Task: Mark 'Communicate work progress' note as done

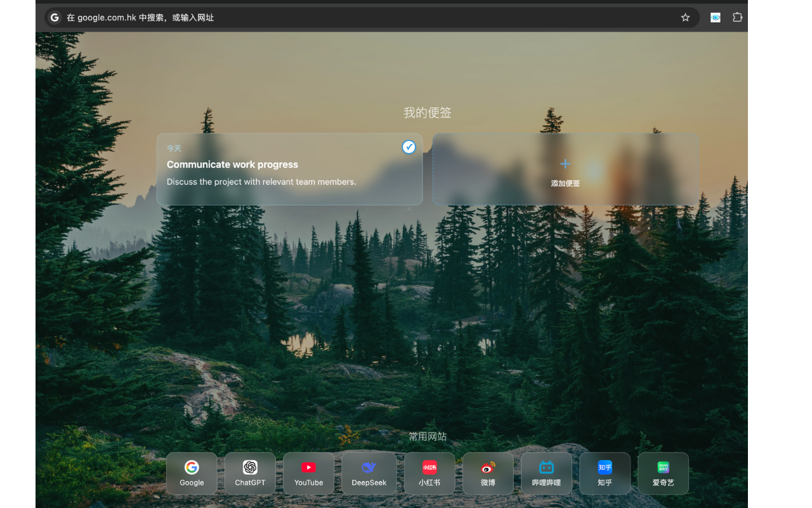Action: tap(409, 147)
